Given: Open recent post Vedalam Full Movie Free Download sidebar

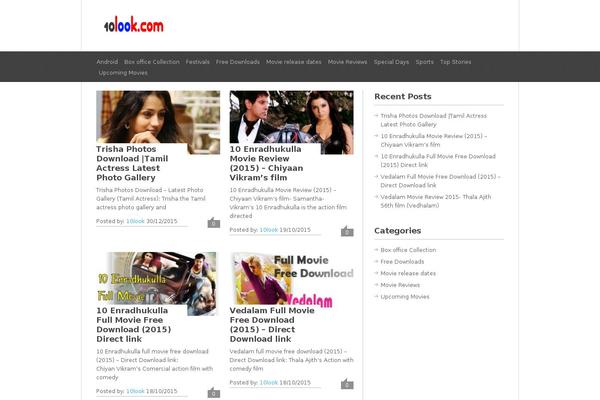Looking at the screenshot, I should (x=440, y=181).
